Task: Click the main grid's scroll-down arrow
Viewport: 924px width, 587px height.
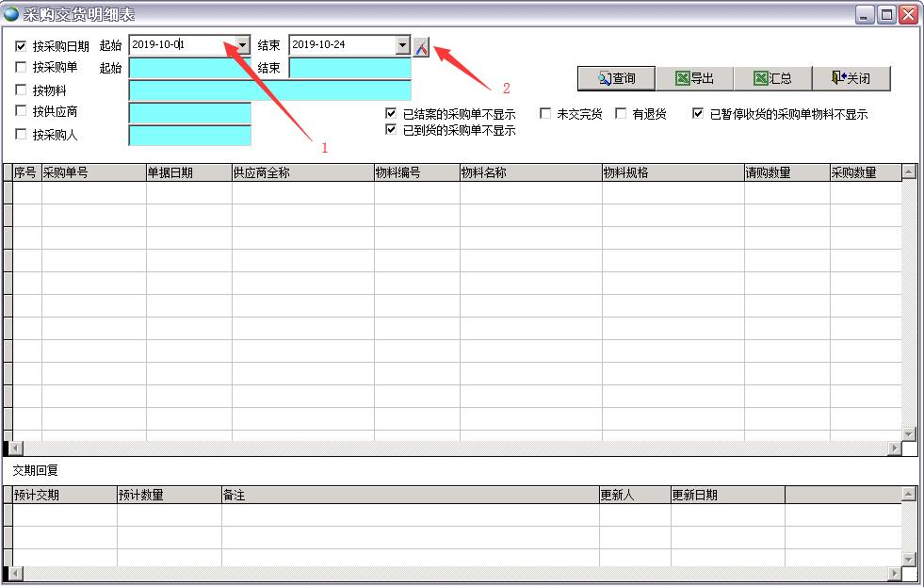Action: click(x=909, y=433)
